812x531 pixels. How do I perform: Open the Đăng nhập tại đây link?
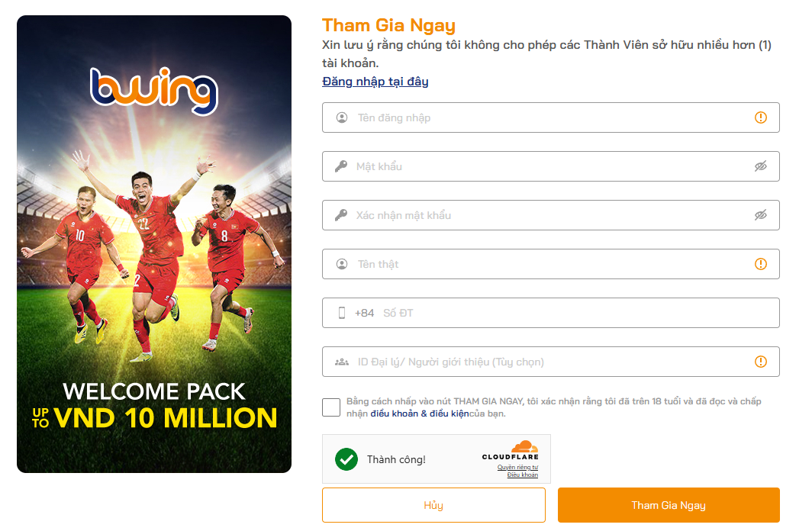pos(375,82)
